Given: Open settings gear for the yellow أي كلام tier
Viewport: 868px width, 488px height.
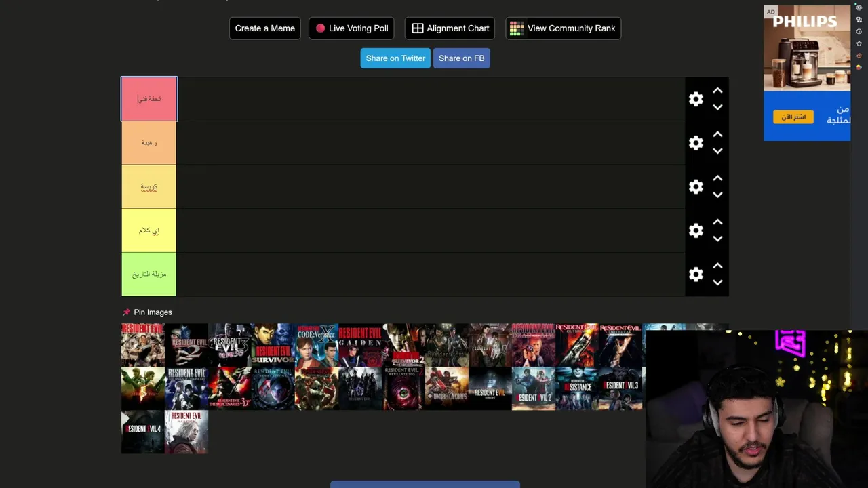Looking at the screenshot, I should [x=696, y=230].
